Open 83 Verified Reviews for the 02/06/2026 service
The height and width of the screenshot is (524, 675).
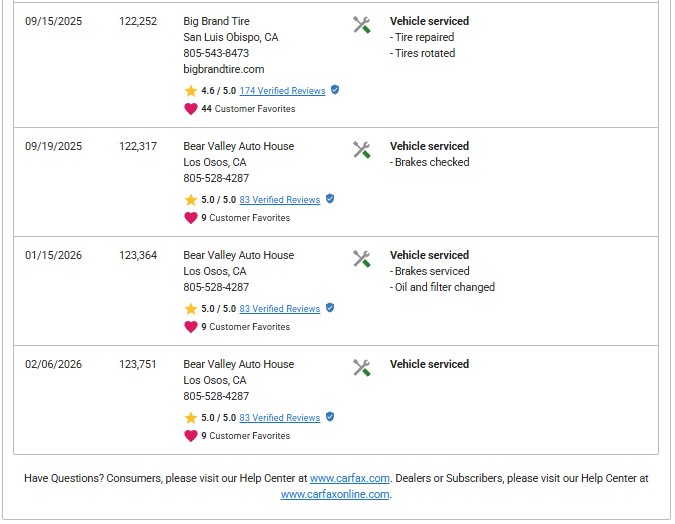coord(280,418)
